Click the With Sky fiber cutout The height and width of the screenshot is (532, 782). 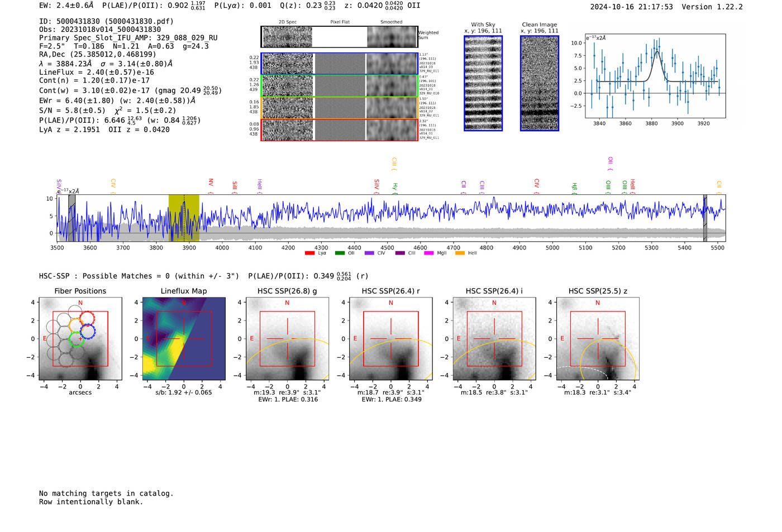point(483,83)
